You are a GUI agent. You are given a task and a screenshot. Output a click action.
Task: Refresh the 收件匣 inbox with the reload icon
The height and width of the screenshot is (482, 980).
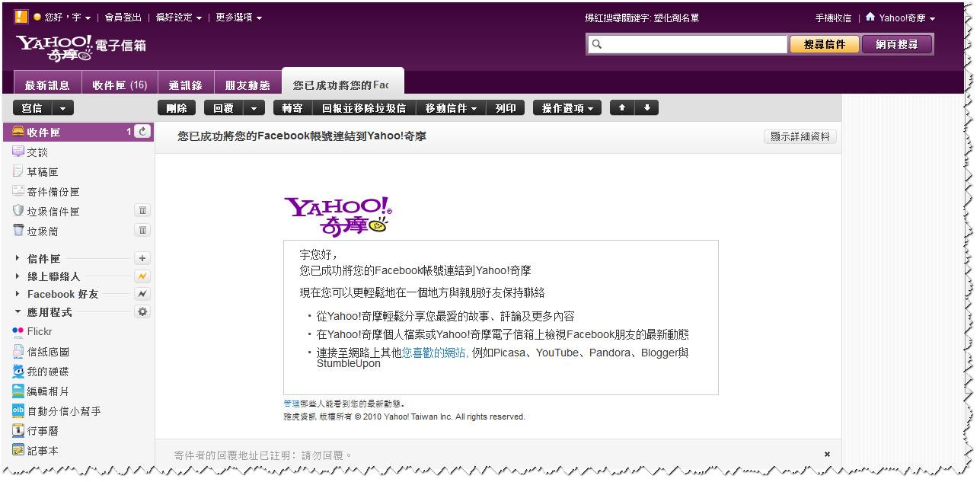point(142,132)
